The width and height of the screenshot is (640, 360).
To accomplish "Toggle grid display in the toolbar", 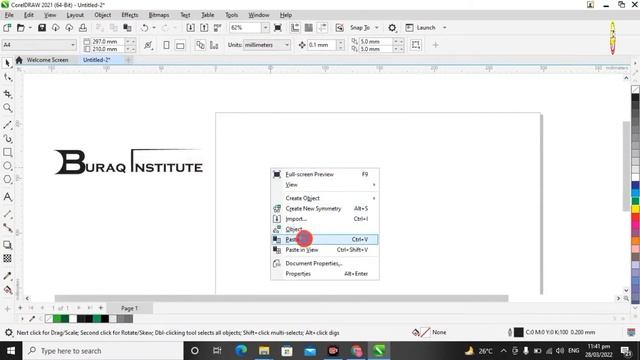I will point(309,28).
